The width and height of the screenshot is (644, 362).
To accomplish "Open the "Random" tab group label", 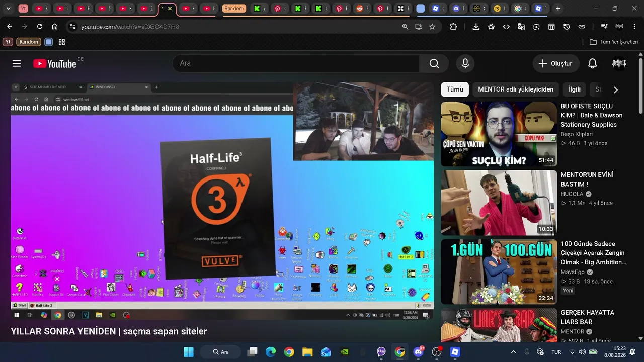I will 234,9.
